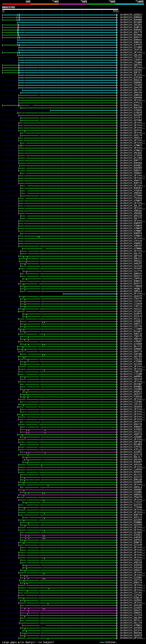Select the UniRef100_B9SCP3 label

pos(131,276)
